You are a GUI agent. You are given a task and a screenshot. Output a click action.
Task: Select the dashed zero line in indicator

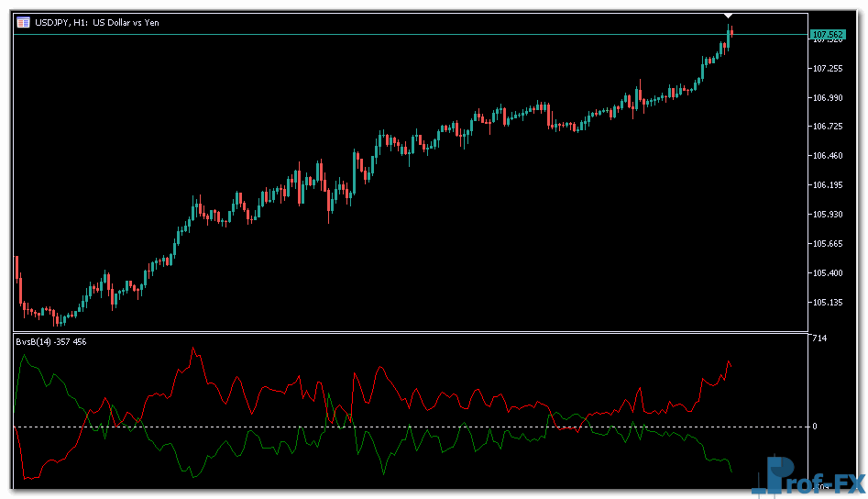(412, 427)
